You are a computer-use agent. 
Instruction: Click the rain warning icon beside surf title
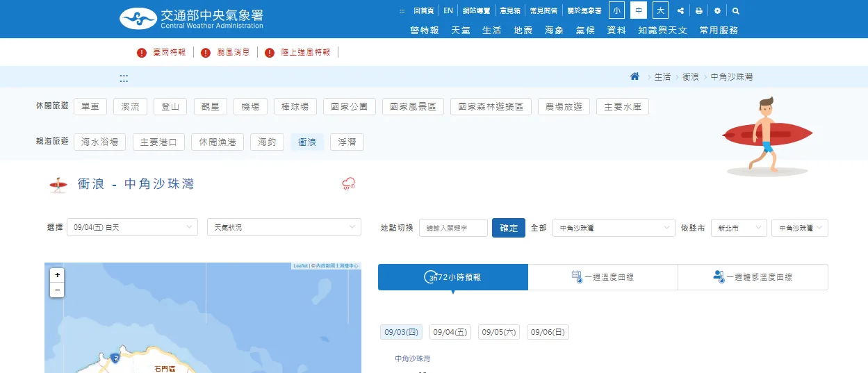349,183
